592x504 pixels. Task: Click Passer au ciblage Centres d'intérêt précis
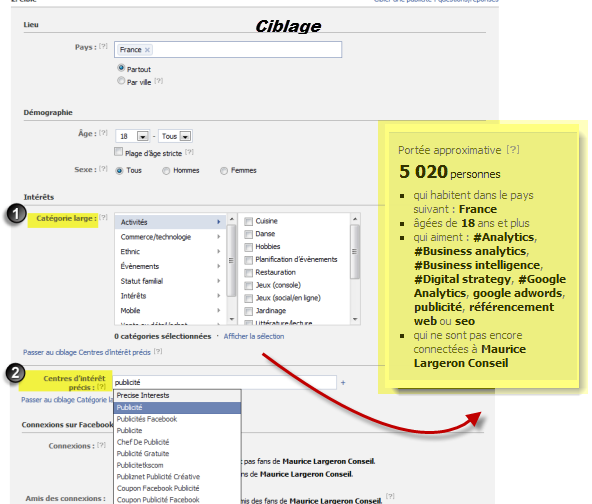[x=87, y=352]
